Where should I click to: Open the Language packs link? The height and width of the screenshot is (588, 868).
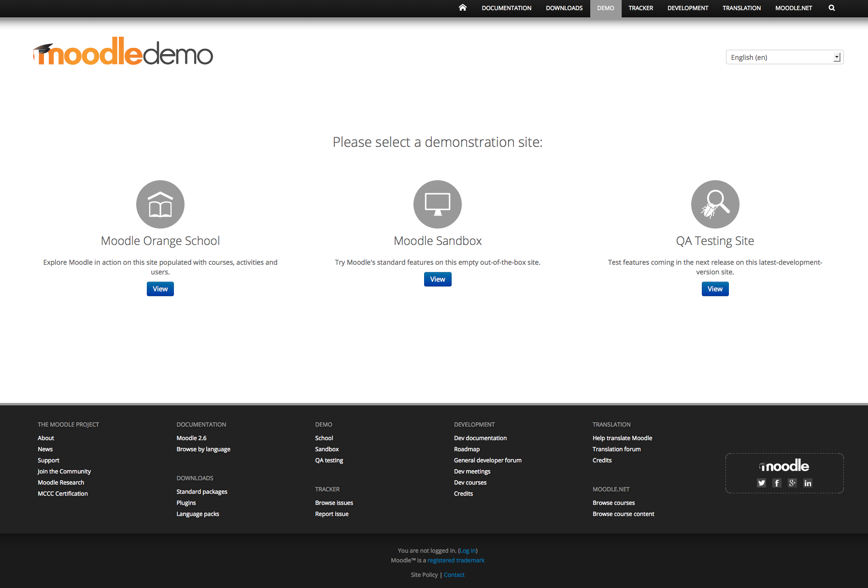[x=198, y=514]
